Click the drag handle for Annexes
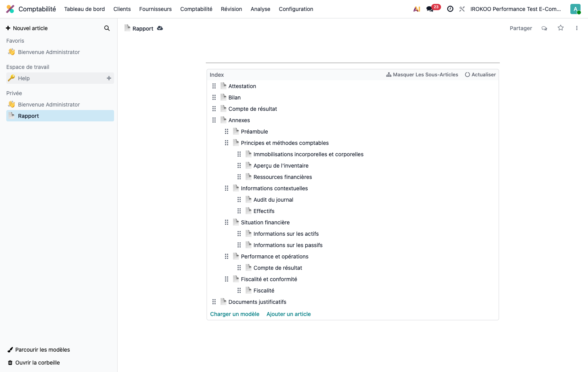Viewport: 588px width, 372px height. (x=214, y=120)
